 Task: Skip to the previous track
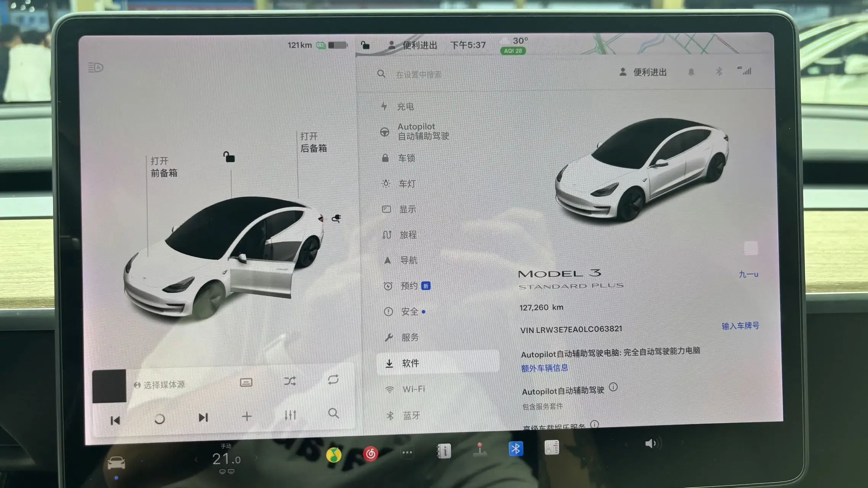[x=115, y=420]
